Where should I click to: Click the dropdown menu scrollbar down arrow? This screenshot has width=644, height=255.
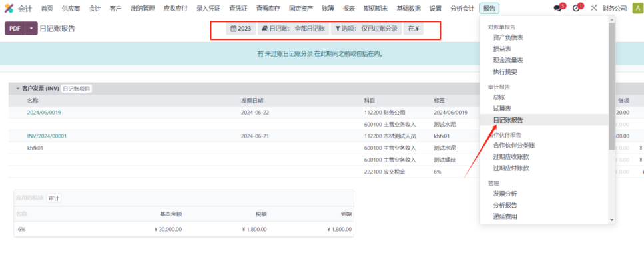click(611, 220)
